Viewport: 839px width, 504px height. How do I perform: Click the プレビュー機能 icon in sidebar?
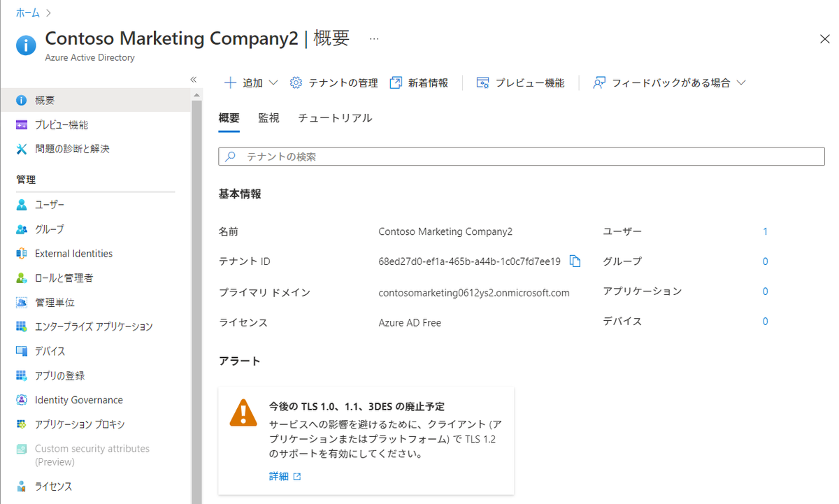point(22,125)
